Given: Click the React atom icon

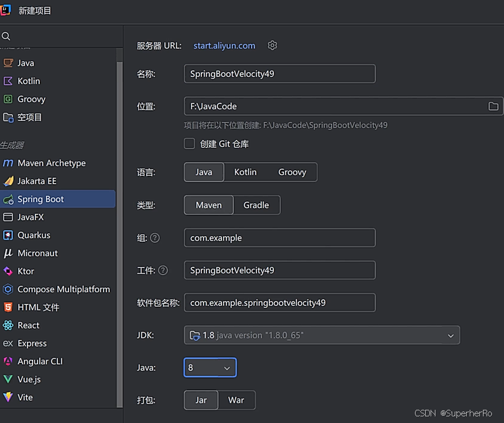Looking at the screenshot, I should 8,325.
